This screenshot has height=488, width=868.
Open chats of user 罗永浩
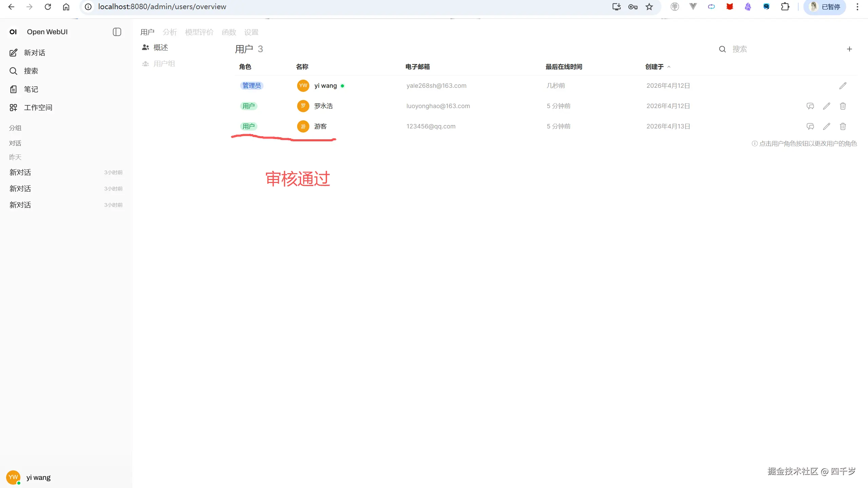pos(810,106)
